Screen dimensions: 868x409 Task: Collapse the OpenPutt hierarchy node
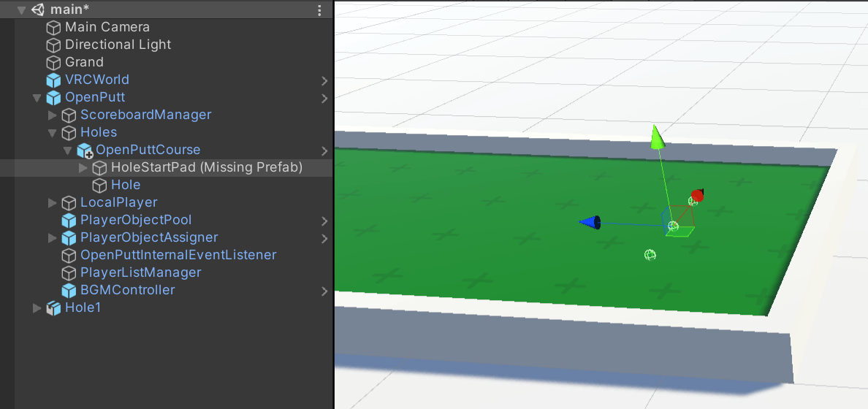pos(37,98)
